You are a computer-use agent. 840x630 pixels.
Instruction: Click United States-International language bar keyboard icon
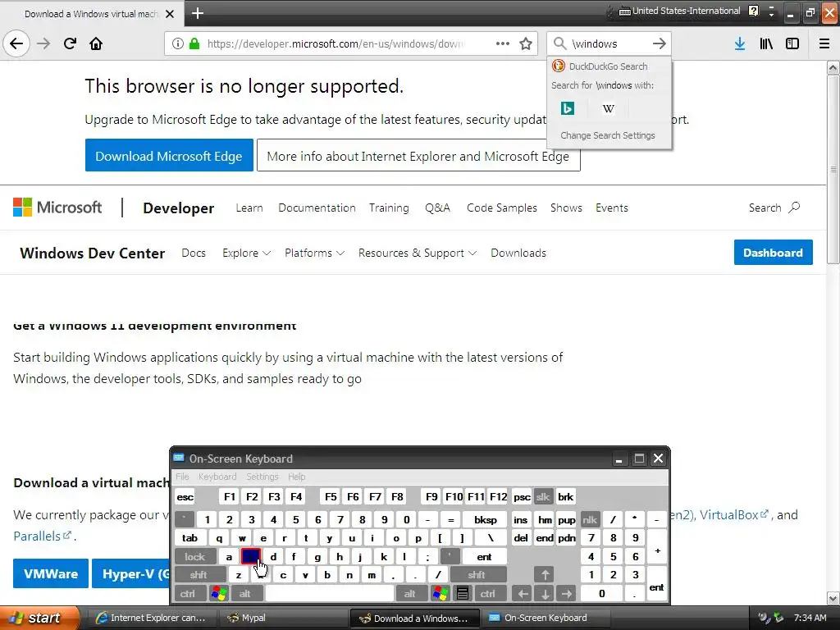pos(624,11)
